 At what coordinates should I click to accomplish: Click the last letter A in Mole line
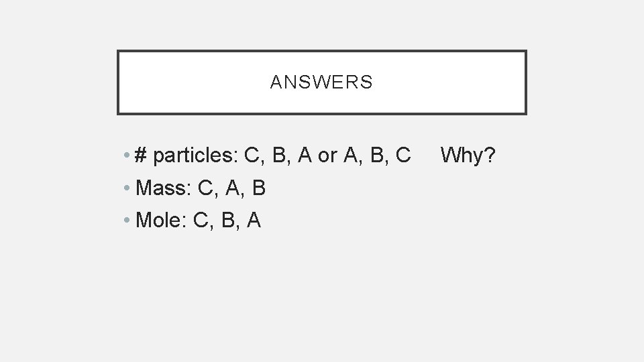click(x=254, y=220)
